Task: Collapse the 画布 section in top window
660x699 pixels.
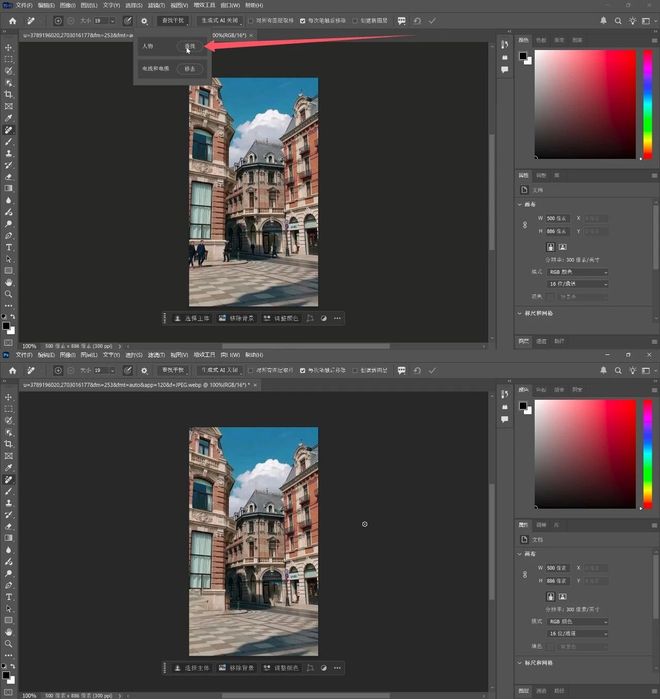Action: tap(520, 204)
